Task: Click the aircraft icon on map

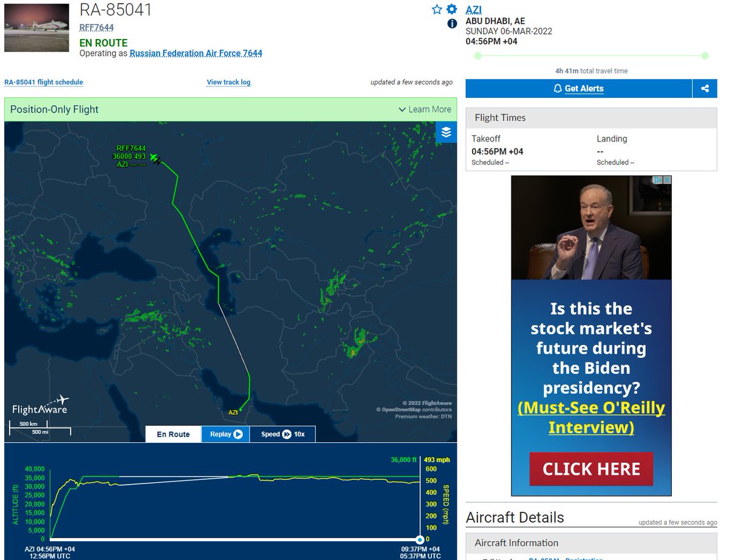Action: (155, 159)
